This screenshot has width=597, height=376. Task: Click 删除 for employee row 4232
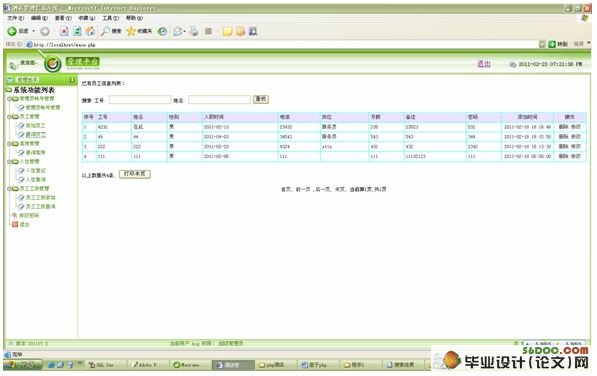[563, 127]
